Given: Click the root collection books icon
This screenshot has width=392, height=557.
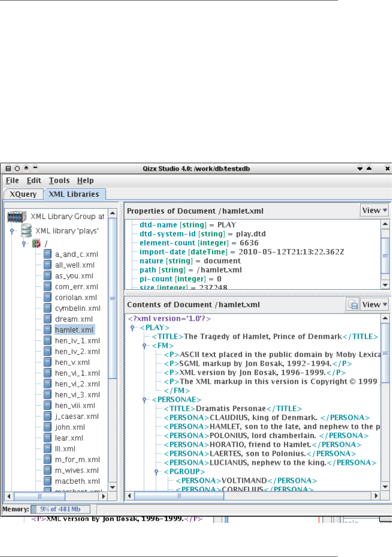Looking at the screenshot, I should 36,243.
